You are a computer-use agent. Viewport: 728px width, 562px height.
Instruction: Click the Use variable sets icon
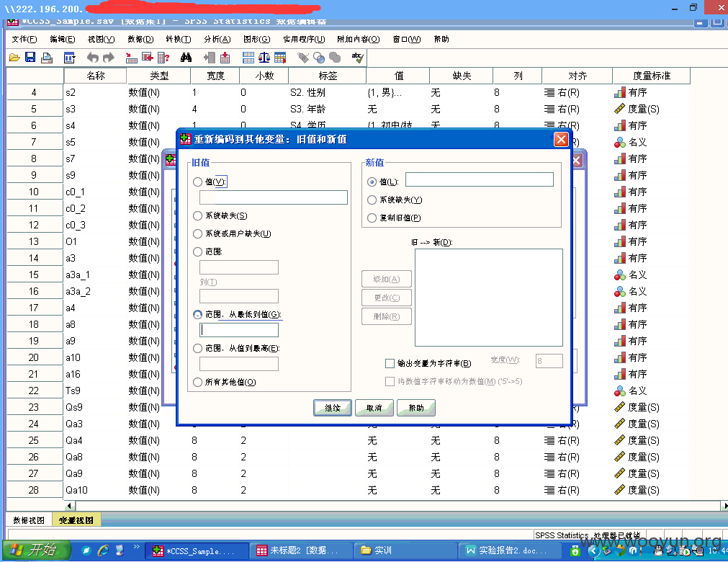pyautogui.click(x=319, y=58)
